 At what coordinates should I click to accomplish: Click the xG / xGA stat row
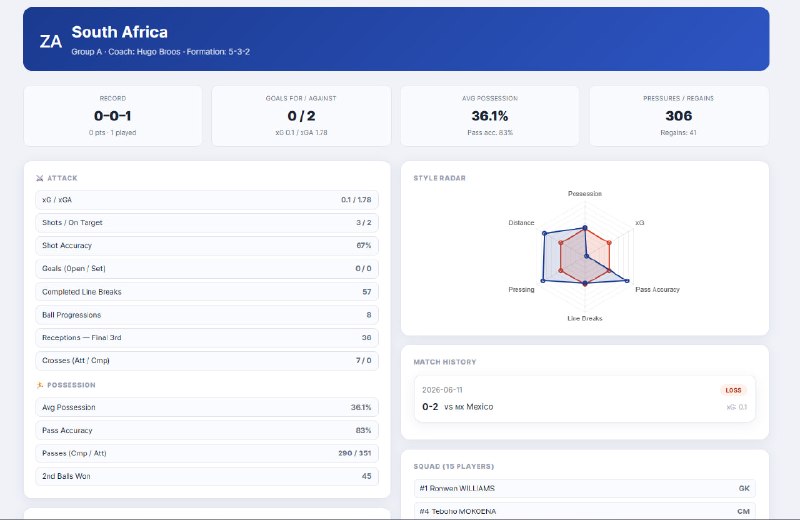[207, 200]
